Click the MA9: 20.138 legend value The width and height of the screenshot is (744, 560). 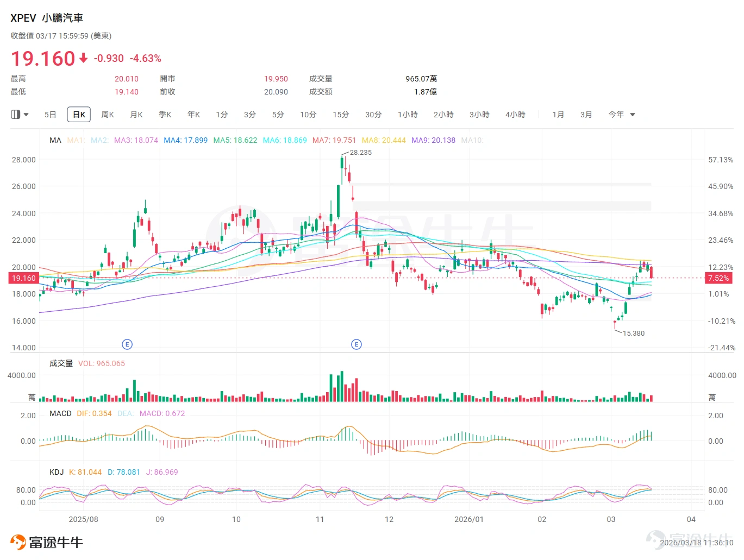pos(433,140)
